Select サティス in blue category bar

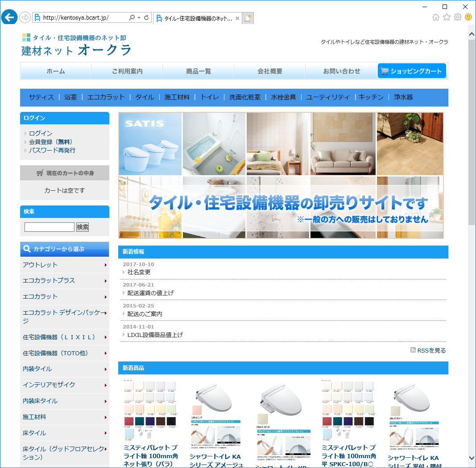pyautogui.click(x=41, y=97)
